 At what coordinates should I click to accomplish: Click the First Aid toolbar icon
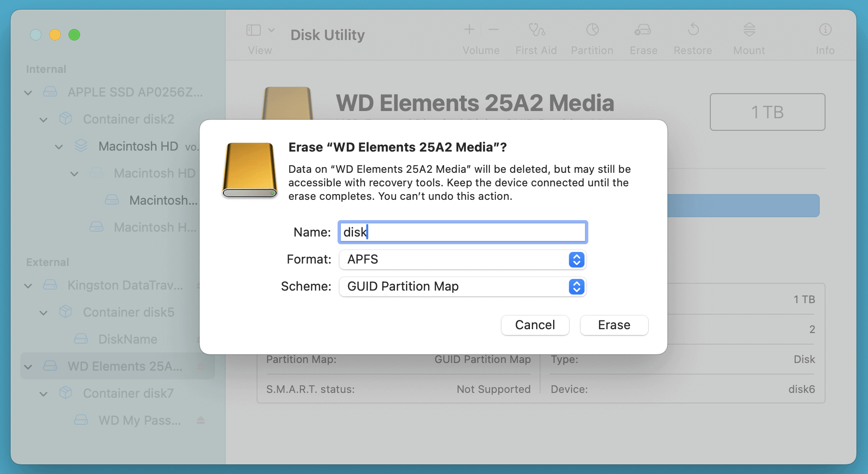tap(536, 30)
